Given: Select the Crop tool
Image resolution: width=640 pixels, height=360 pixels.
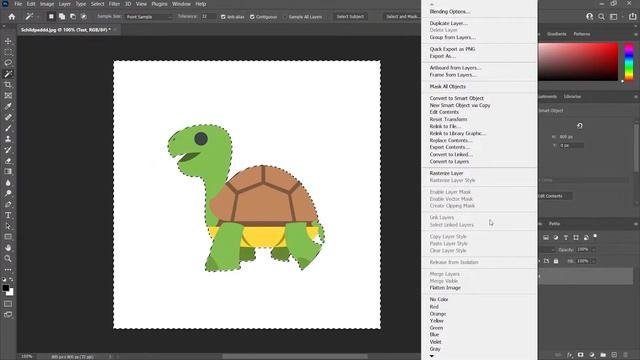Looking at the screenshot, I should click(8, 84).
